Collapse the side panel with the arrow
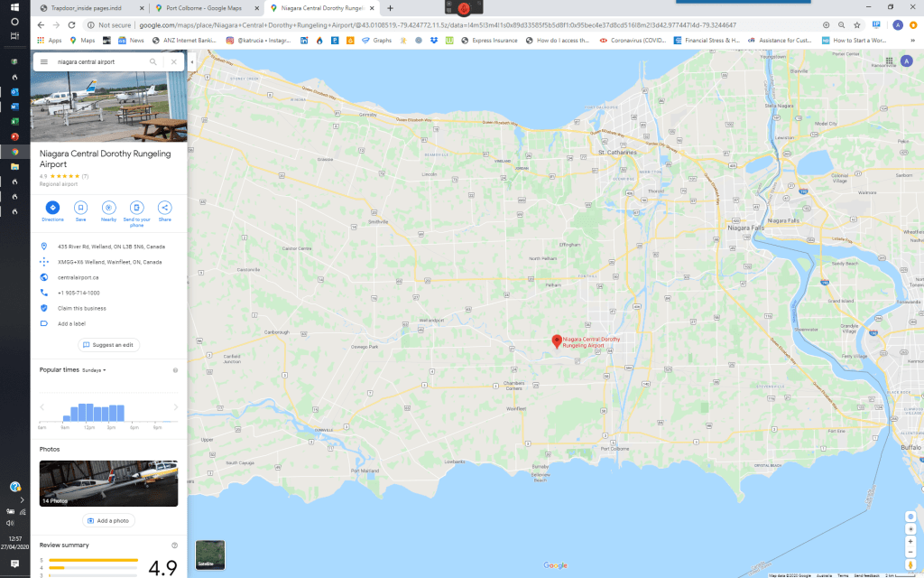The height and width of the screenshot is (578, 924). (192, 62)
